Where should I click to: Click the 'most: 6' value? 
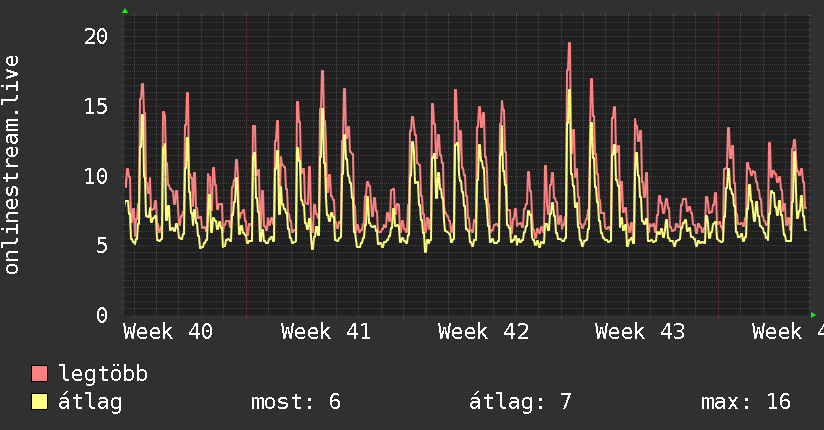click(296, 402)
